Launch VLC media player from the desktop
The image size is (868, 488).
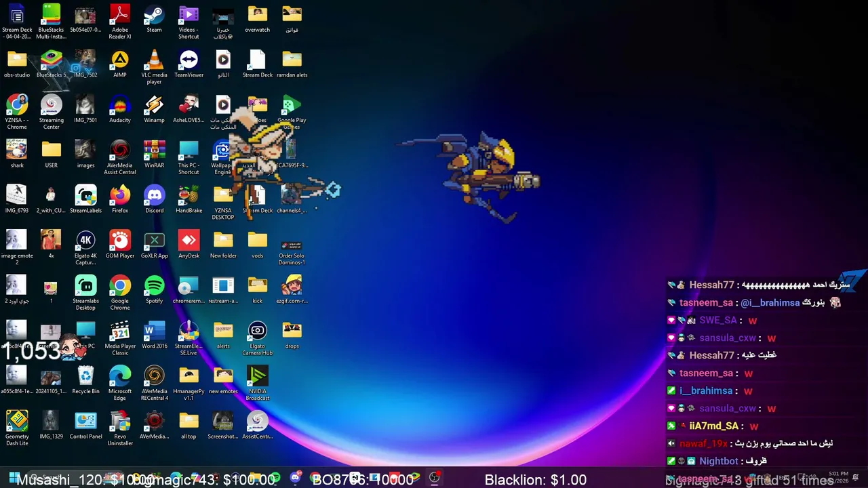click(154, 67)
